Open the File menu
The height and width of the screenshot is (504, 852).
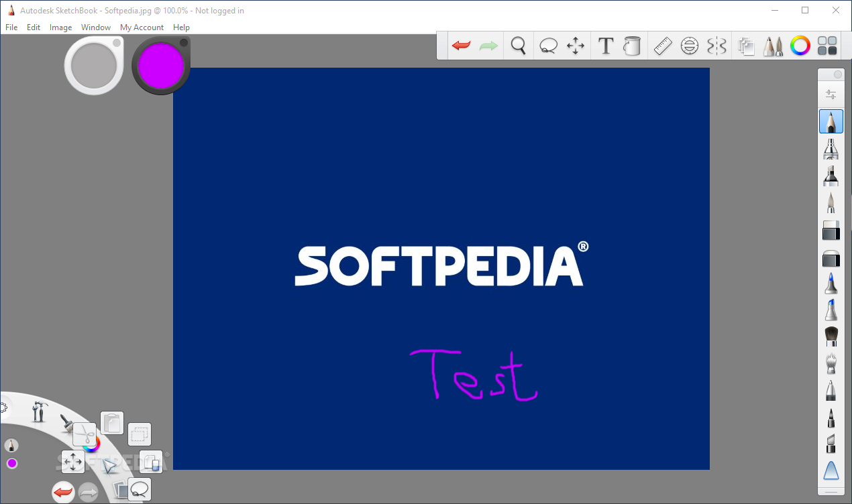tap(11, 27)
